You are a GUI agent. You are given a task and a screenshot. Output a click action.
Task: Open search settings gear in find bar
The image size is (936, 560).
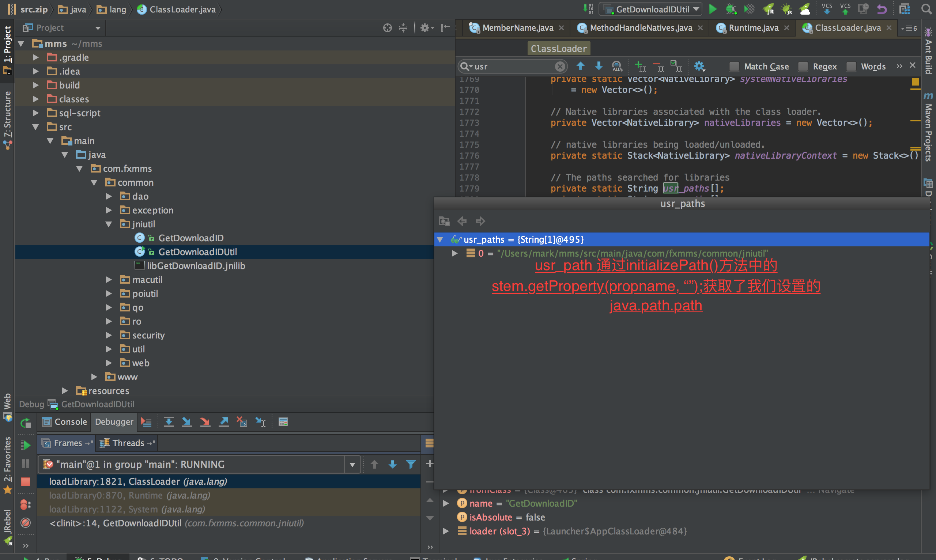(699, 67)
